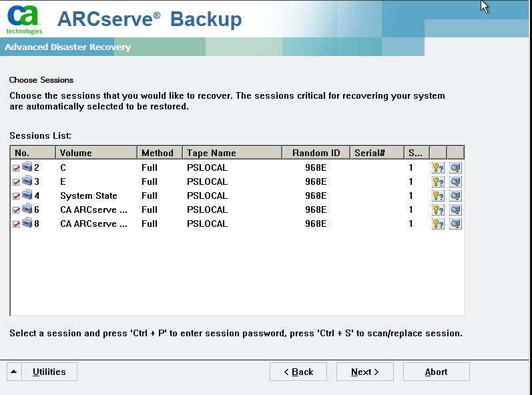Expand the Utilities menu arrow
The width and height of the screenshot is (532, 395).
(x=15, y=372)
